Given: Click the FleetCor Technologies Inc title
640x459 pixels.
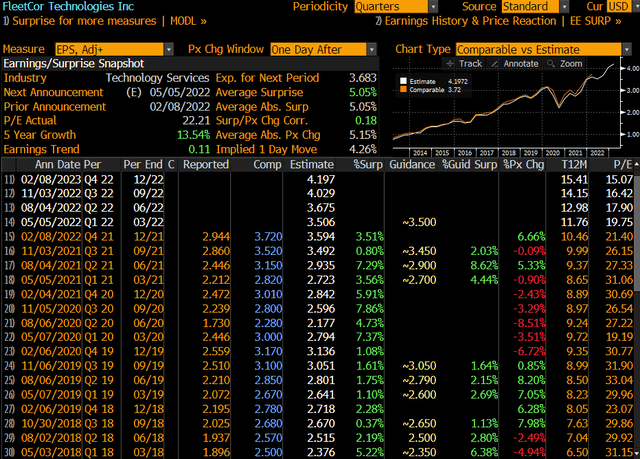Looking at the screenshot, I should tap(68, 7).
